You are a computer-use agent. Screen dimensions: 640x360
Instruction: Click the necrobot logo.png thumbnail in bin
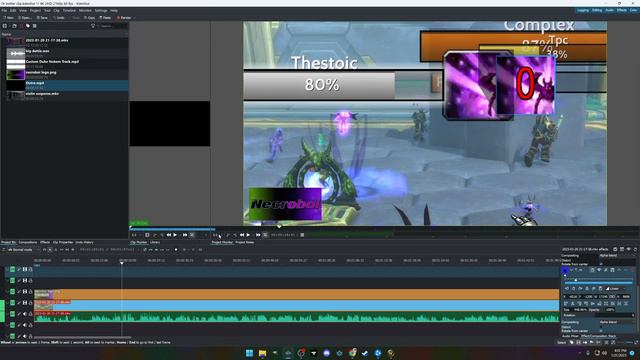[x=16, y=75]
